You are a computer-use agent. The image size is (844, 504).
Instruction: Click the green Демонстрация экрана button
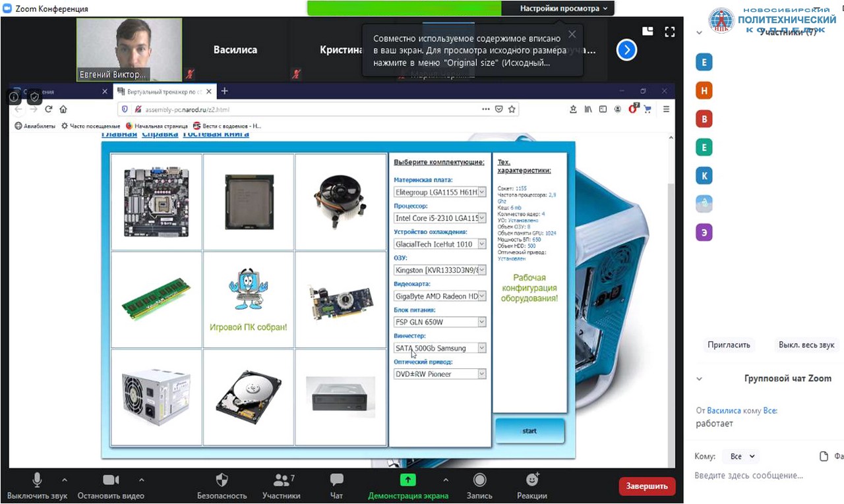[408, 487]
